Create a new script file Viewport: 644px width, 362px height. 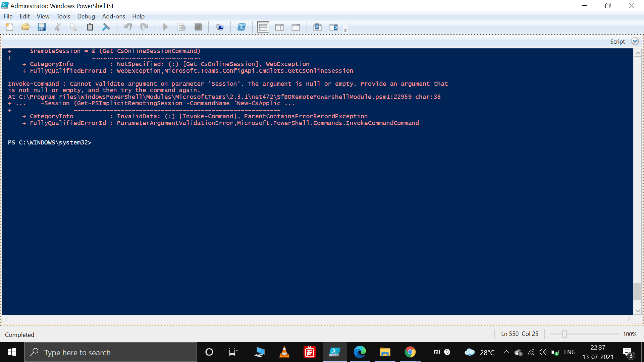[x=9, y=27]
